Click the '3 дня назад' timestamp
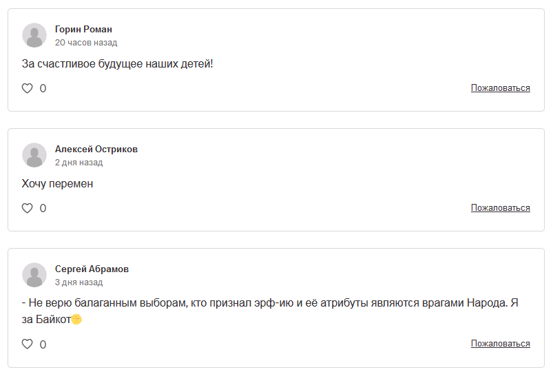This screenshot has height=392, width=553. (x=79, y=282)
